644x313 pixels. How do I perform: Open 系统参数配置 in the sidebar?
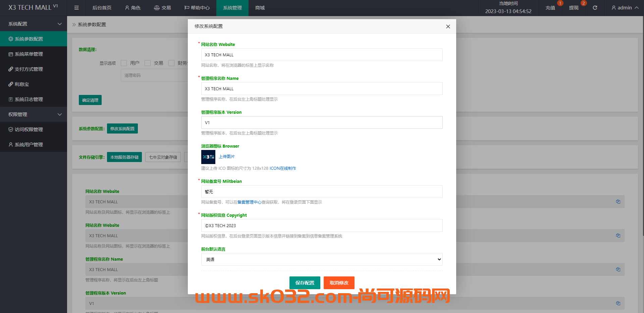click(34, 39)
